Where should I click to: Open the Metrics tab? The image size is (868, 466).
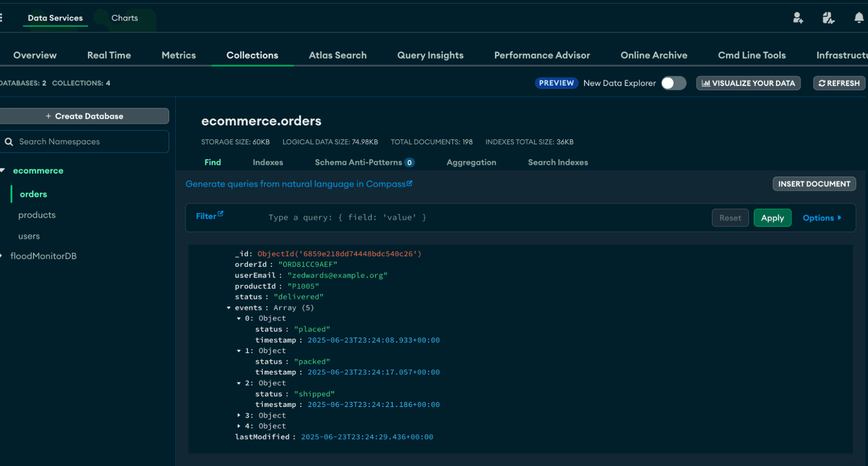tap(179, 55)
